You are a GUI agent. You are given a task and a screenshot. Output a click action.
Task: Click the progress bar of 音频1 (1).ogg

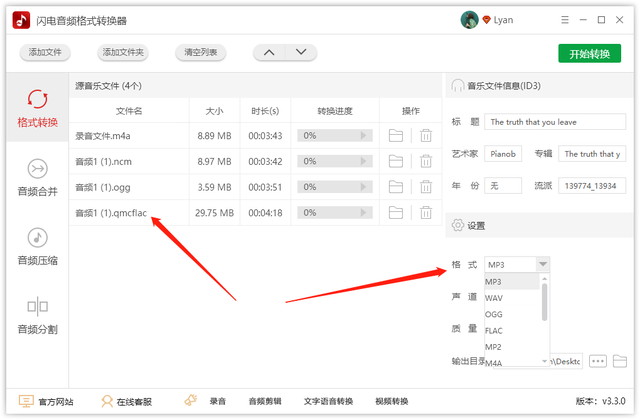[x=335, y=187]
